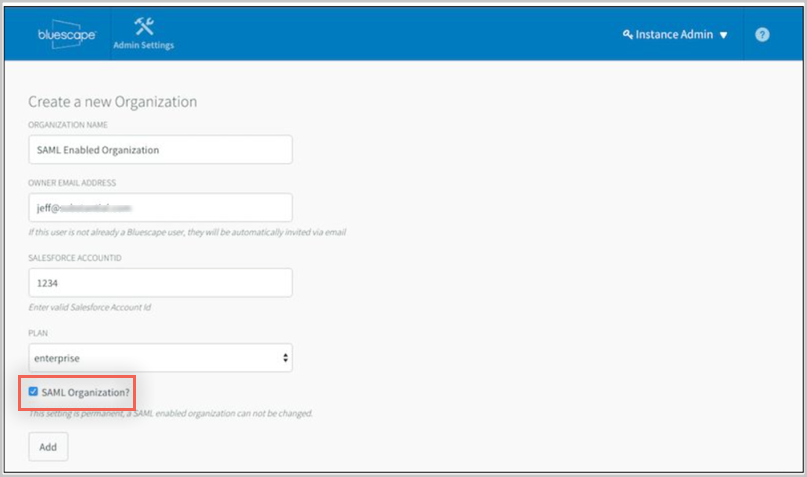Uncheck the SAML Organization checkbox

pyautogui.click(x=34, y=392)
